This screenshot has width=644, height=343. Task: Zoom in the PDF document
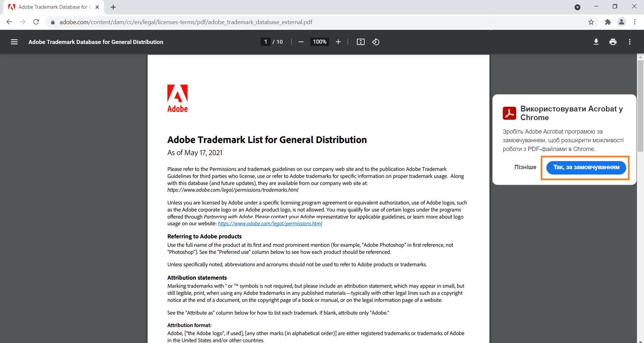[x=338, y=42]
